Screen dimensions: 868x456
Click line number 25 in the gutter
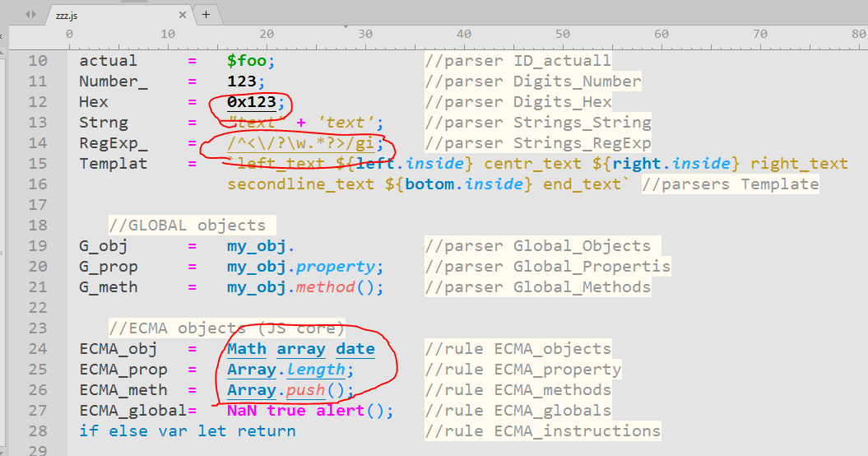click(x=38, y=370)
